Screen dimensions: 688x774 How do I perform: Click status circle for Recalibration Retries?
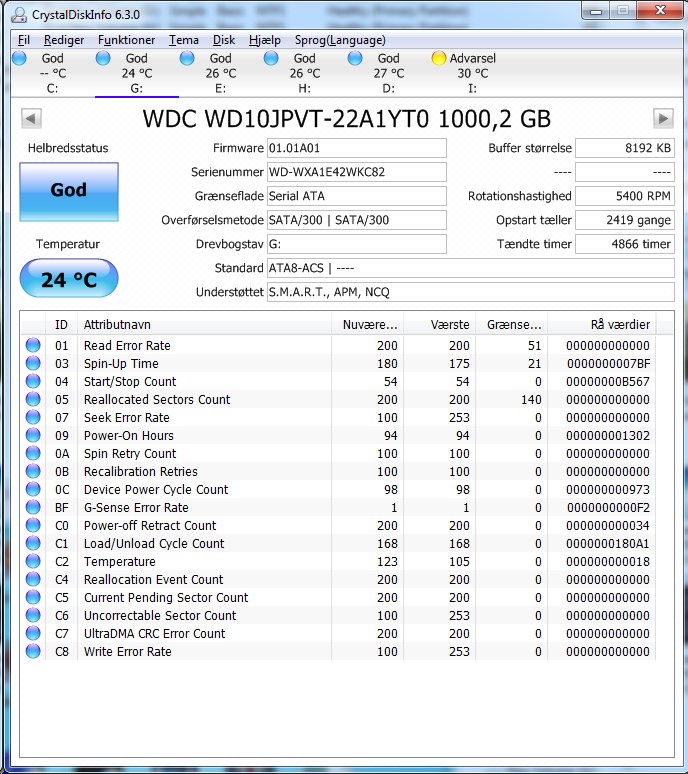tap(33, 471)
